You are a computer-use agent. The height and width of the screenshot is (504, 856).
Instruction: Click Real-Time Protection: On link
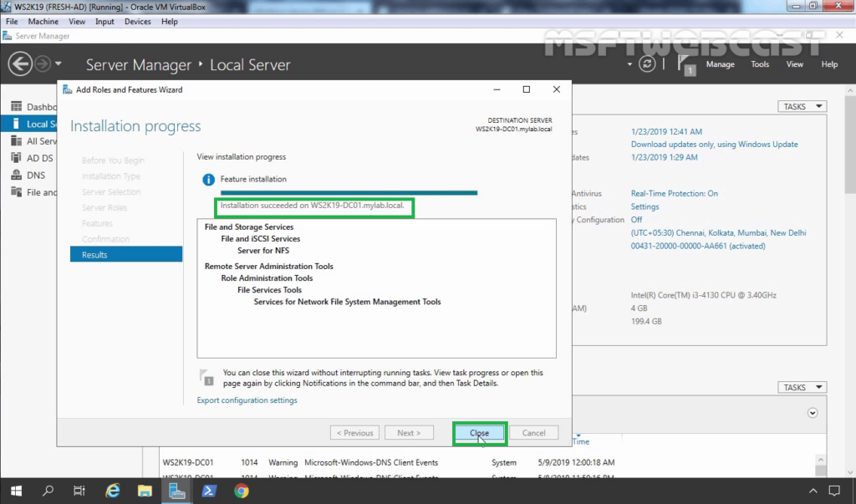pyautogui.click(x=675, y=194)
